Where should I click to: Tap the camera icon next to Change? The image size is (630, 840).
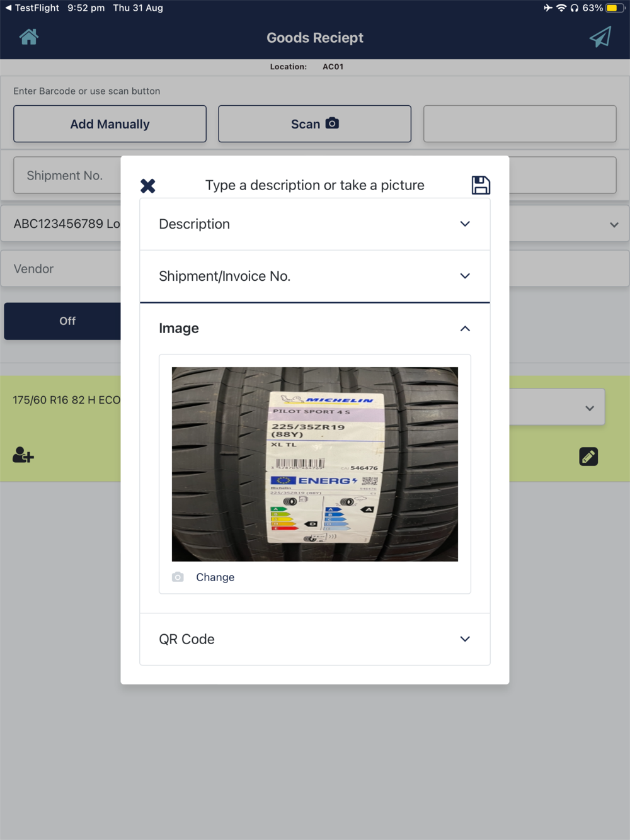point(178,577)
